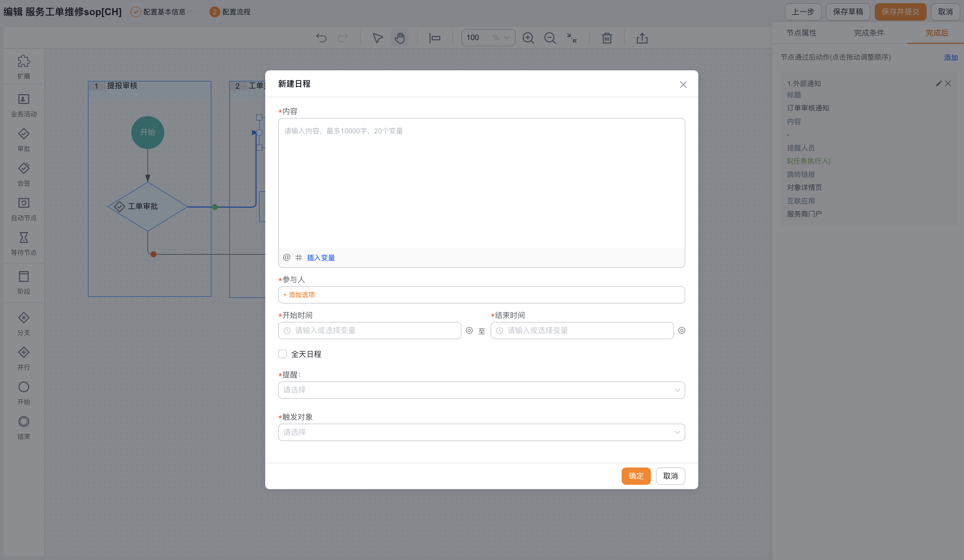Select the 开始 node on canvas
This screenshot has width=964, height=560.
[x=148, y=132]
